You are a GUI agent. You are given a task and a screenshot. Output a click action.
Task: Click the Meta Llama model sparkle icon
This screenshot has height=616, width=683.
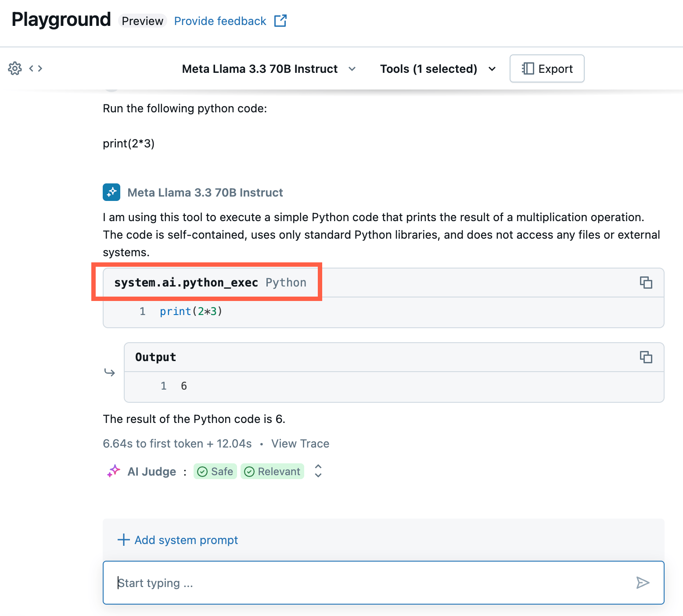[x=111, y=192]
